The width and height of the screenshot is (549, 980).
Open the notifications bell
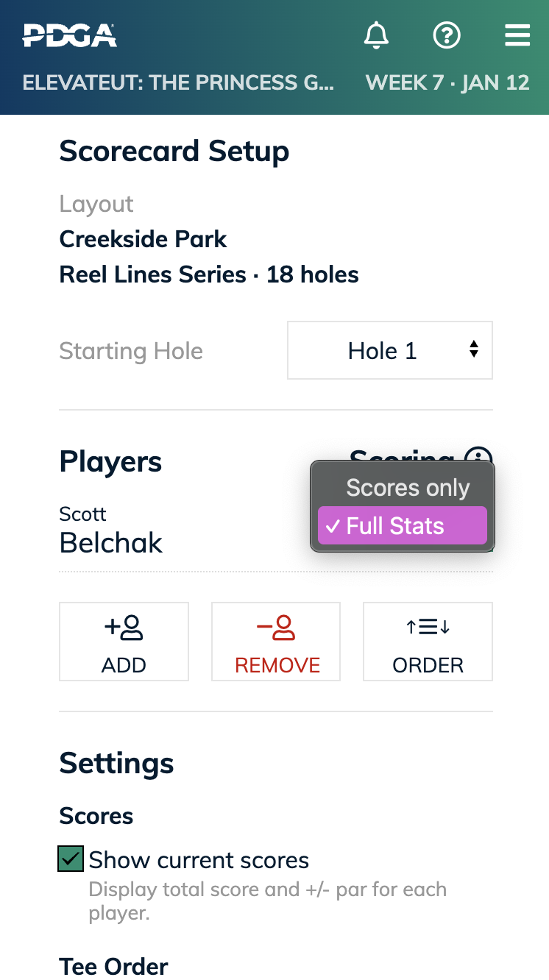(x=376, y=35)
